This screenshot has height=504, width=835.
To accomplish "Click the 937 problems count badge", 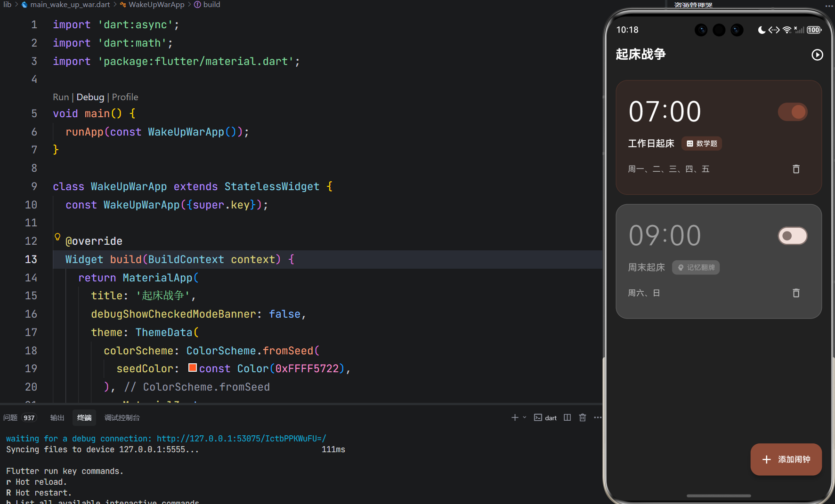I will click(29, 418).
